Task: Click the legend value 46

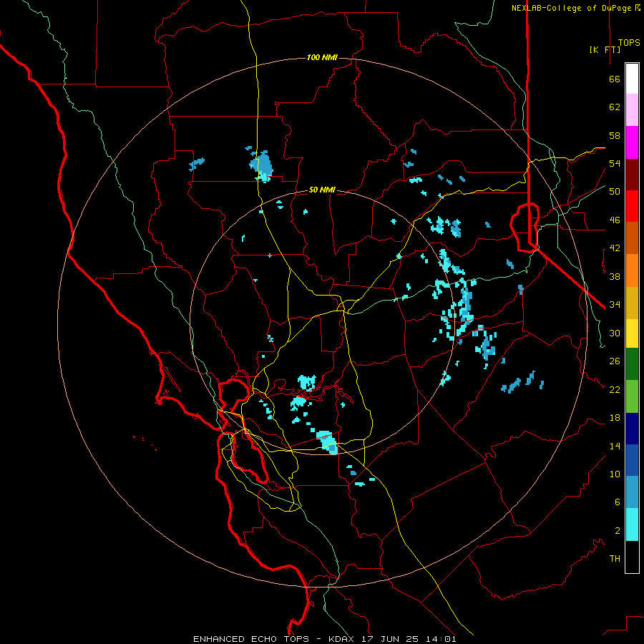Action: coord(615,220)
